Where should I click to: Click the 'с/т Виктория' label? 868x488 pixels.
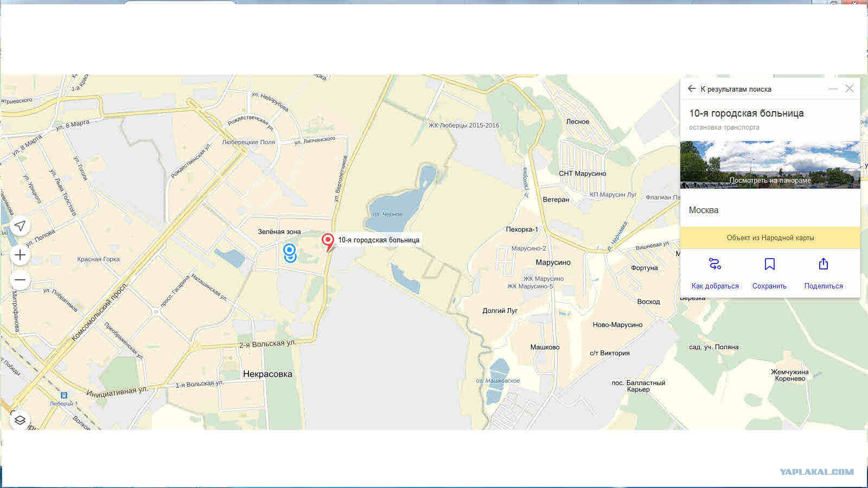610,353
